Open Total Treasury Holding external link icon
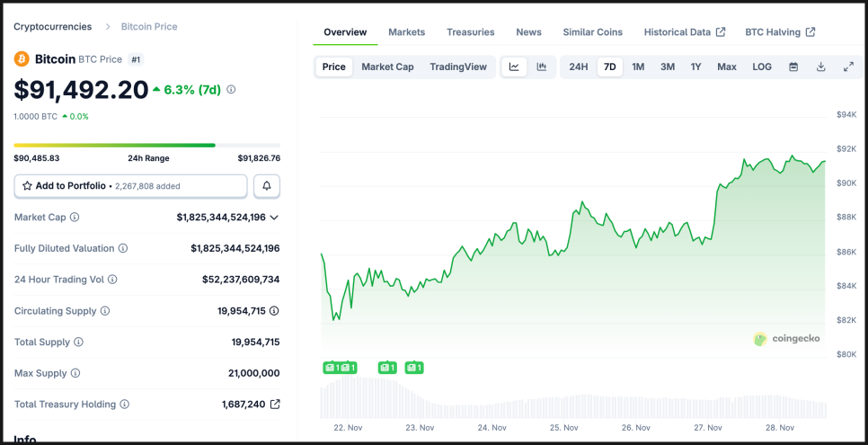Image resolution: width=868 pixels, height=445 pixels. click(275, 405)
